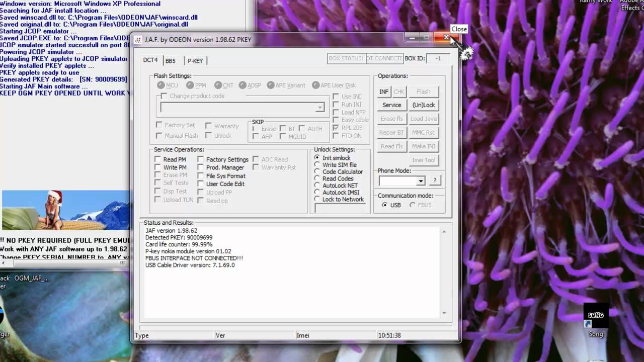Click the unlock settings text field
The height and width of the screenshot is (362, 644).
(341, 208)
